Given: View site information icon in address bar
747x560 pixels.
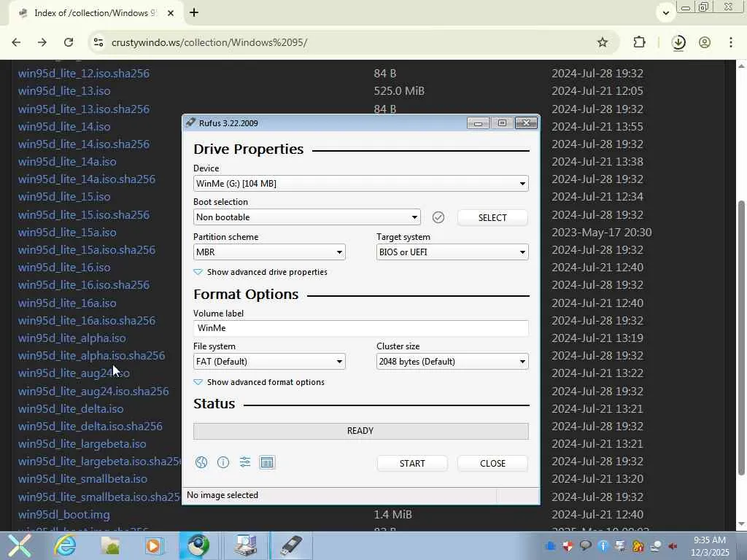Looking at the screenshot, I should click(x=98, y=42).
